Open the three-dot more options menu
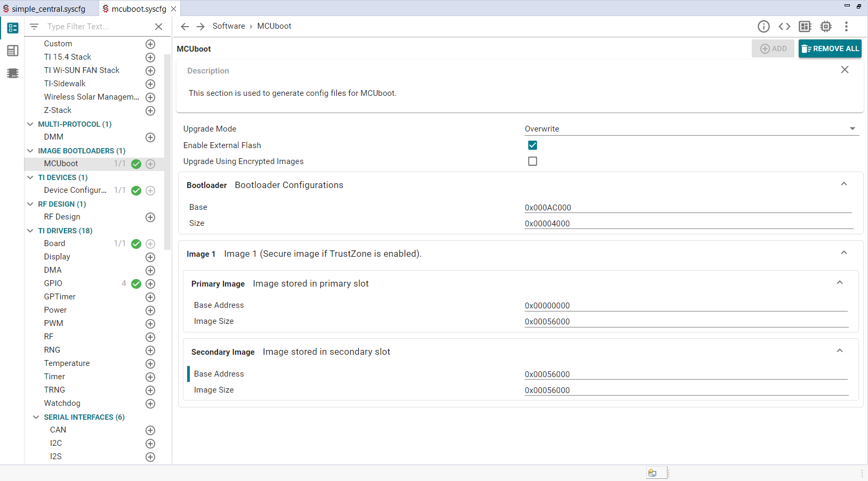868x481 pixels. 846,27
